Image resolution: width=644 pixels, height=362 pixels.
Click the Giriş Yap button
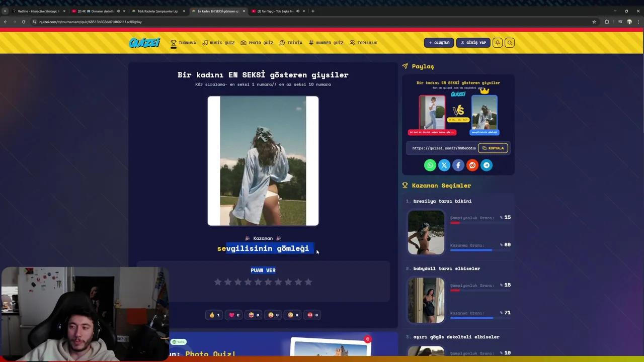473,43
